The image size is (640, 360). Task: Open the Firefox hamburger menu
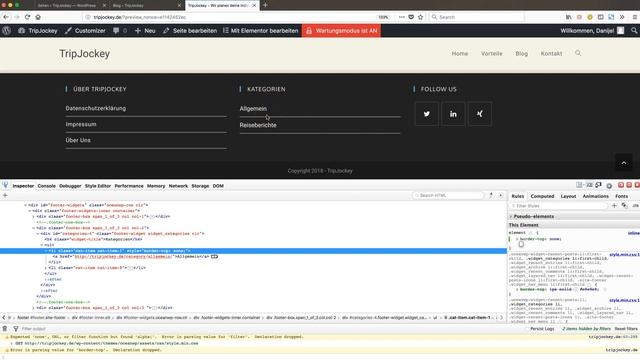click(635, 17)
